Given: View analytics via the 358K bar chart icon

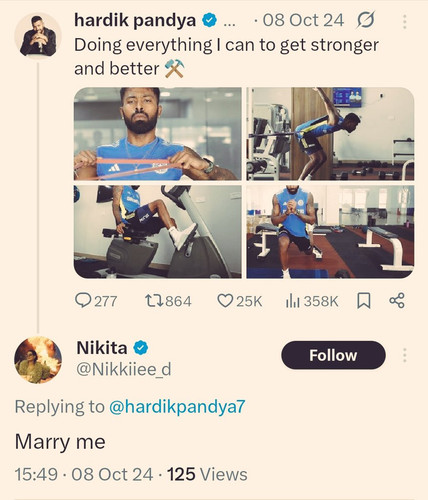Looking at the screenshot, I should click(293, 301).
